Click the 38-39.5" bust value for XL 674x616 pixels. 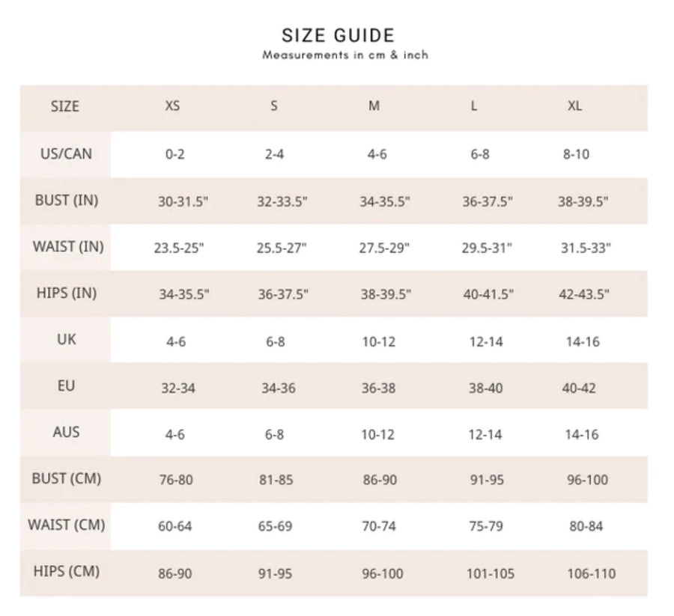point(583,201)
